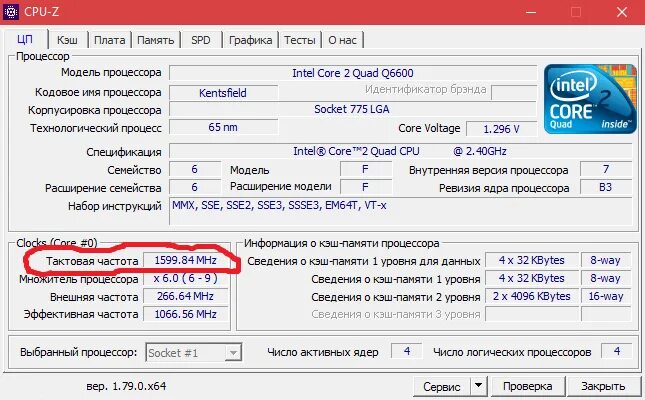Click the Model value F field
Viewport: 645px width, 400px height.
pyautogui.click(x=365, y=169)
